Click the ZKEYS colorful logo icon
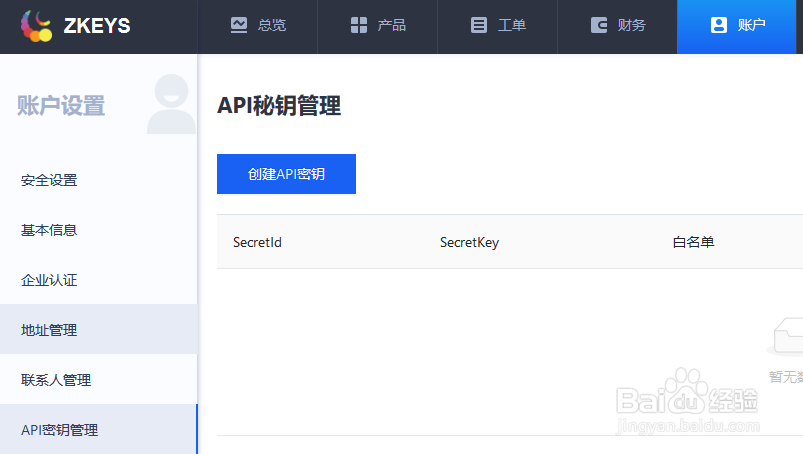This screenshot has height=454, width=803. 36,26
